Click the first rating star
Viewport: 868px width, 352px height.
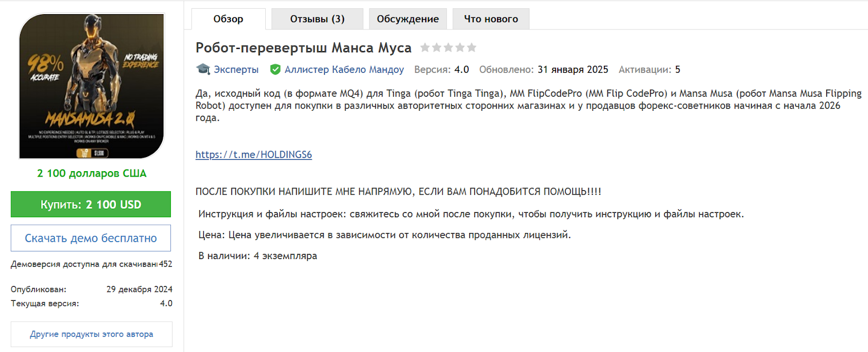425,48
